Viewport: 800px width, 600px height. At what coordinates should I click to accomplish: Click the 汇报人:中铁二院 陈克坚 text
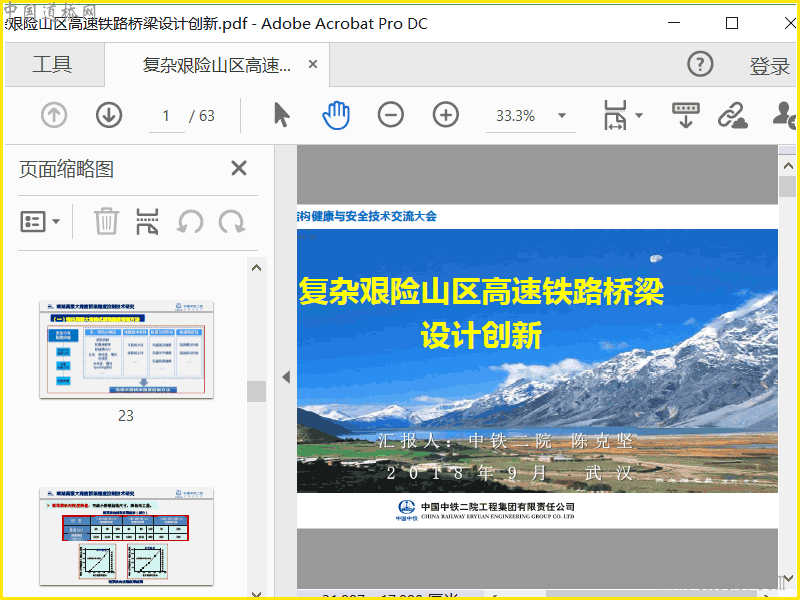(505, 441)
